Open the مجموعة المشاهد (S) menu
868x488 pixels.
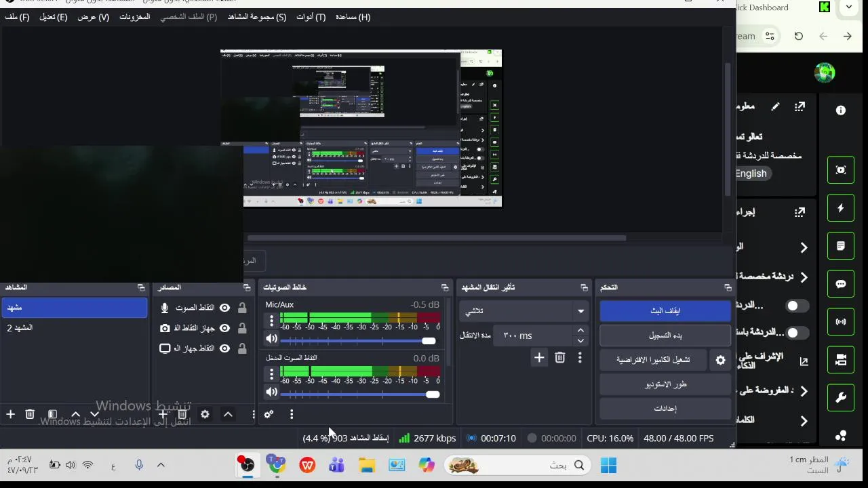257,17
